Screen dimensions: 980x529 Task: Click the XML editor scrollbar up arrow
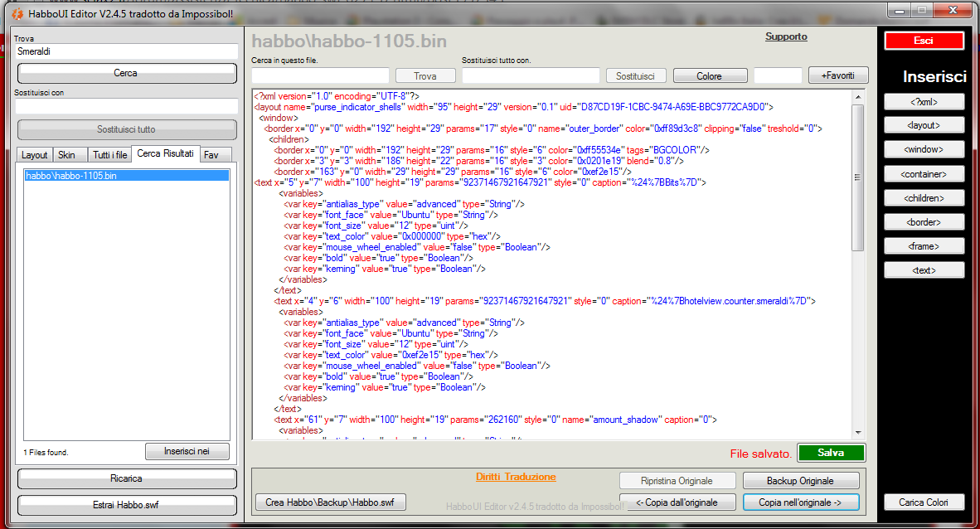coord(858,97)
